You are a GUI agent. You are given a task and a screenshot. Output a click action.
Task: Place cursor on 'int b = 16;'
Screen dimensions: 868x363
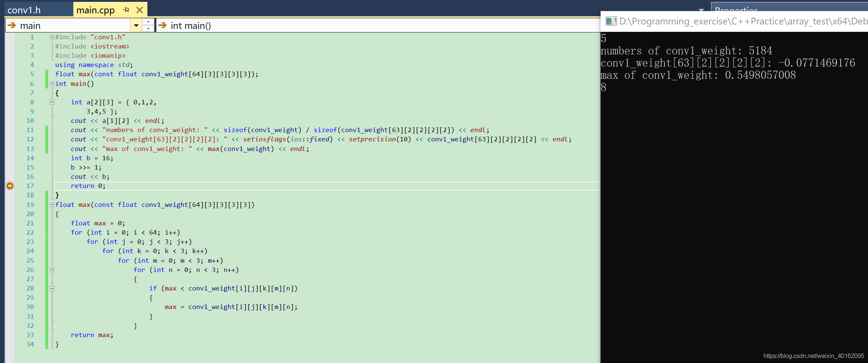click(92, 158)
